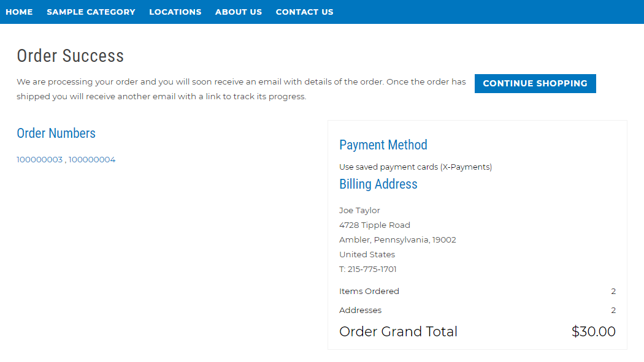Open the About Us page
Viewport: 644px width, 362px height.
tap(239, 12)
